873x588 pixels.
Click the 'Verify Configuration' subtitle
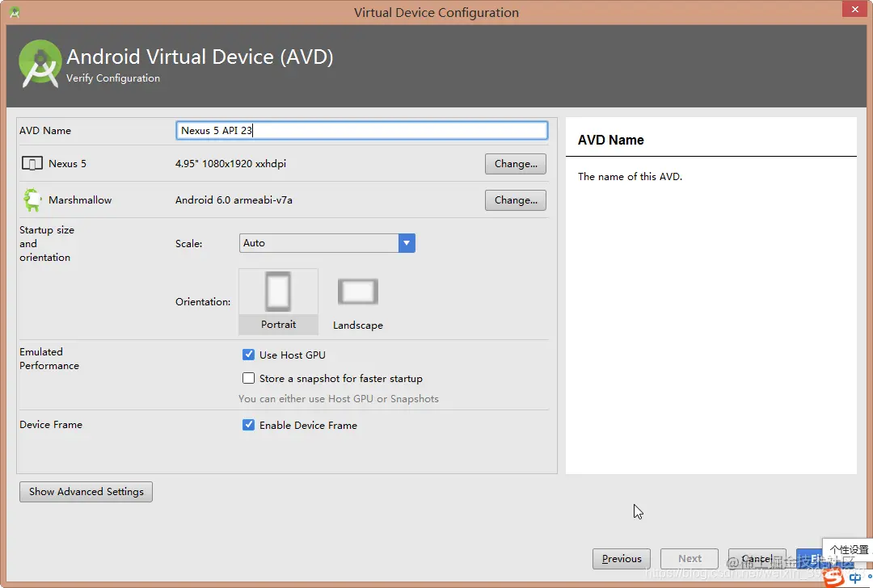[113, 78]
